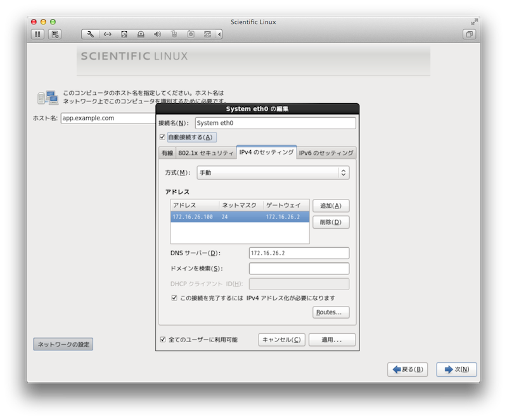507x420 pixels.
Task: Collapse the toolbar device list arrow
Action: (x=220, y=34)
